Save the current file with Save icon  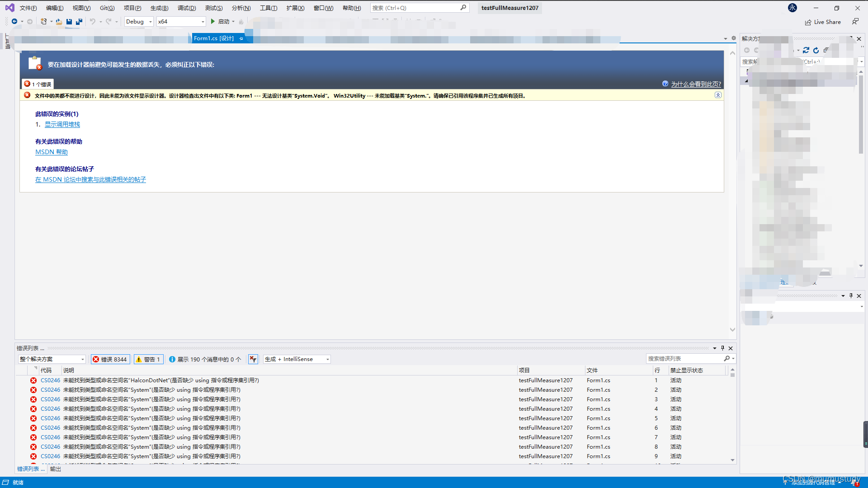(69, 21)
